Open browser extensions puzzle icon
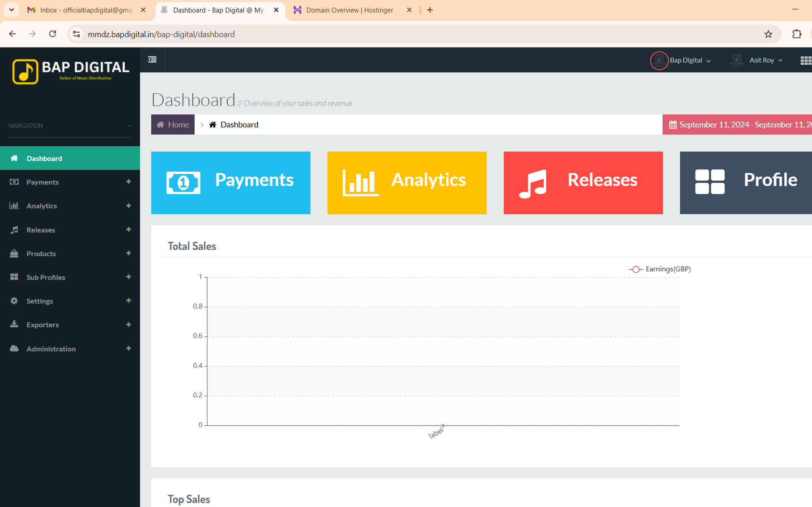 point(796,34)
